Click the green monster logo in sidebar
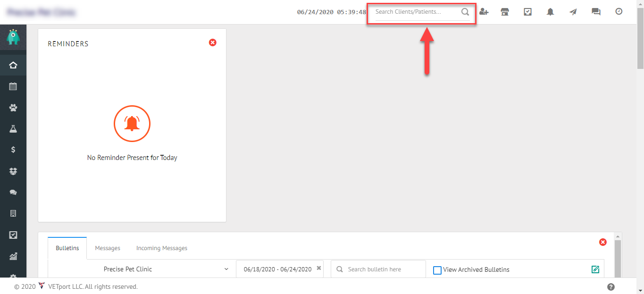644x294 pixels. tap(13, 37)
